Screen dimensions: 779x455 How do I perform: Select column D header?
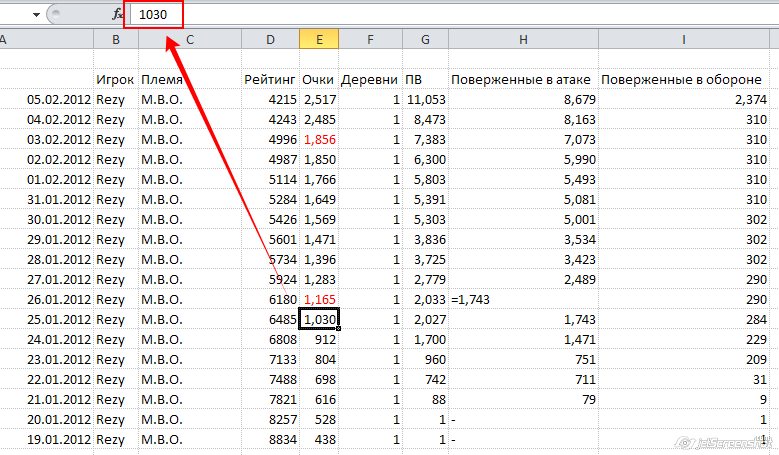pos(270,39)
